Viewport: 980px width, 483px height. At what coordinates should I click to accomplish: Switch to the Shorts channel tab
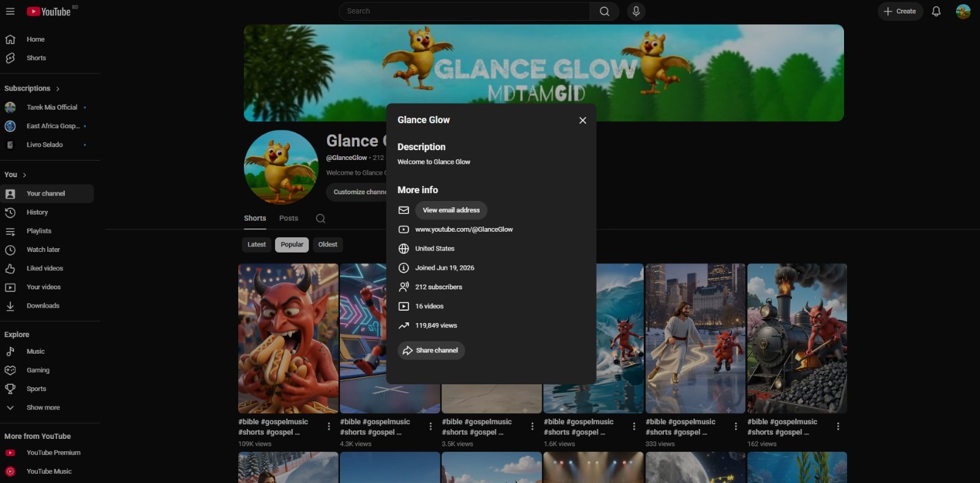point(255,218)
